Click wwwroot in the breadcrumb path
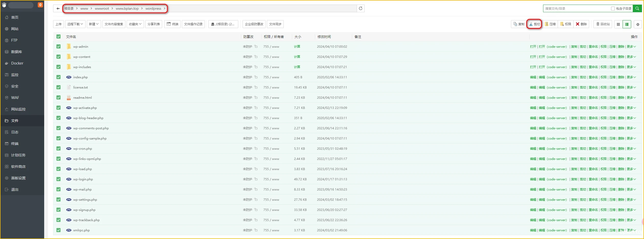Image resolution: width=644 pixels, height=239 pixels. (102, 8)
